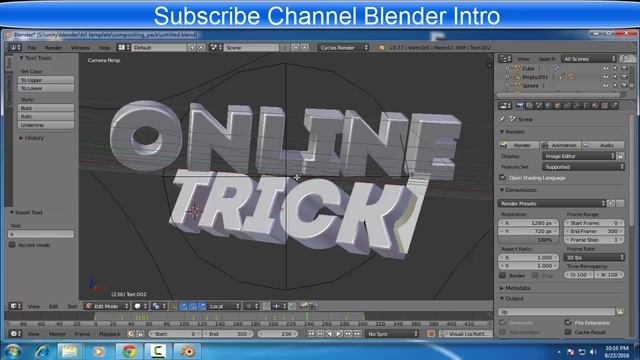Open the Camtasia icon in taskbar
The image size is (640, 360).
click(x=158, y=351)
